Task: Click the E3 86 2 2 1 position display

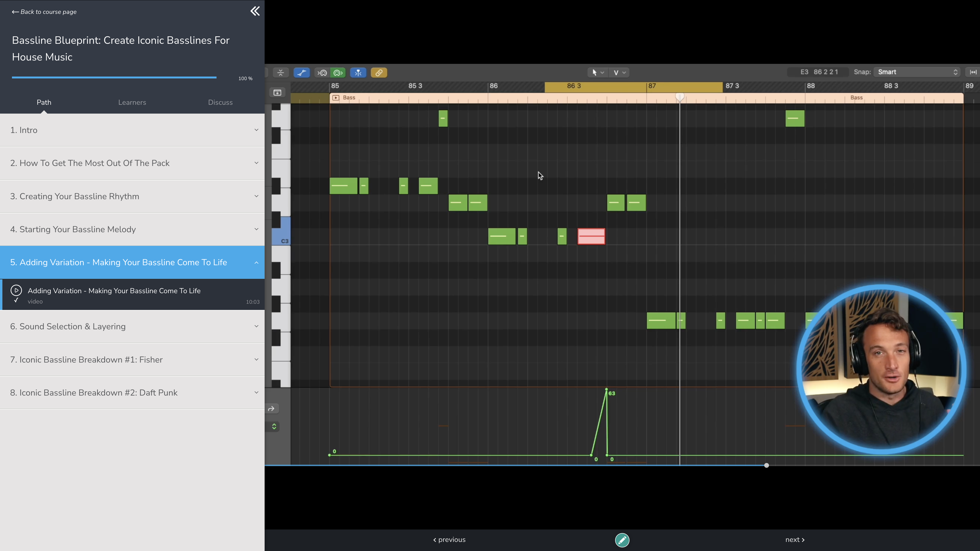Action: tap(818, 72)
